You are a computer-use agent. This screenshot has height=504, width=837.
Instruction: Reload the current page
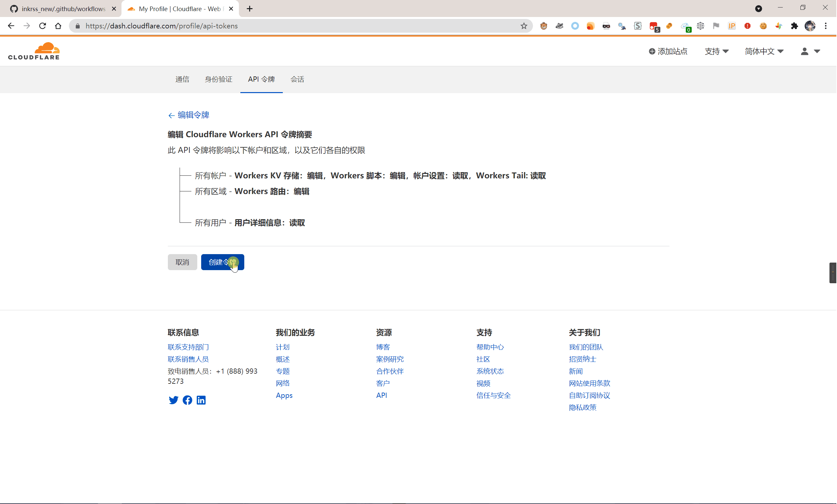[x=42, y=26]
